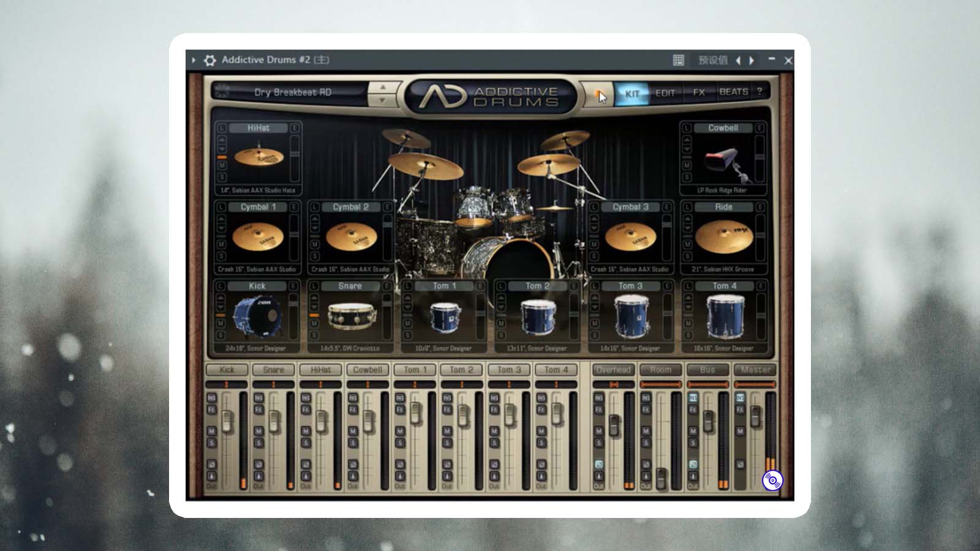This screenshot has height=551, width=980.
Task: Switch to the KIT page
Action: [x=632, y=94]
